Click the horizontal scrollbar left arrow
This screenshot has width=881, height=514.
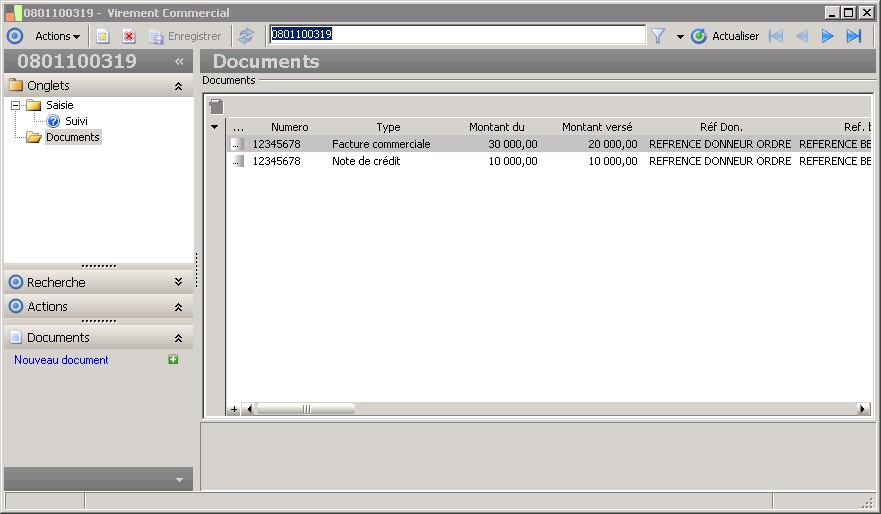pyautogui.click(x=249, y=409)
